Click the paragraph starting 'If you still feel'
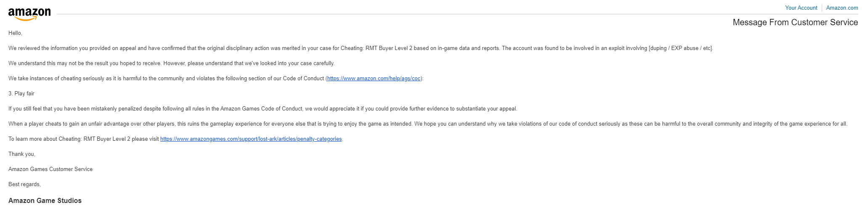The height and width of the screenshot is (208, 868). point(263,109)
